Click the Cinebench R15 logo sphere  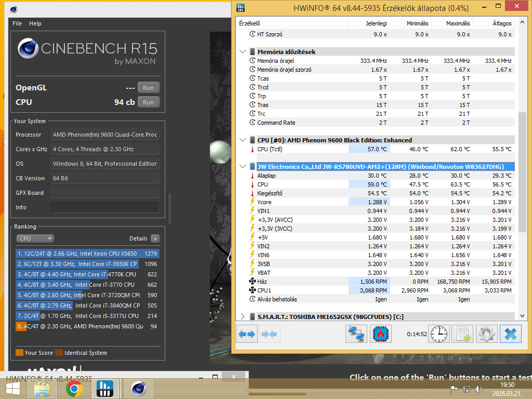coord(28,48)
